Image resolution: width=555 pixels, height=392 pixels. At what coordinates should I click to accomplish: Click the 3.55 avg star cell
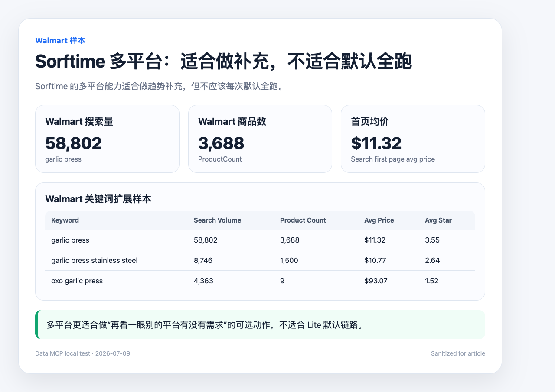coord(432,240)
